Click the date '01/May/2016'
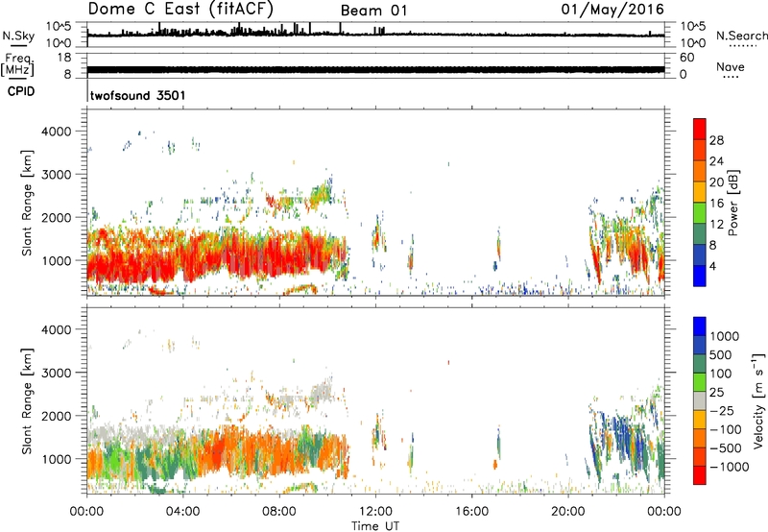Image resolution: width=768 pixels, height=532 pixels. pos(612,10)
